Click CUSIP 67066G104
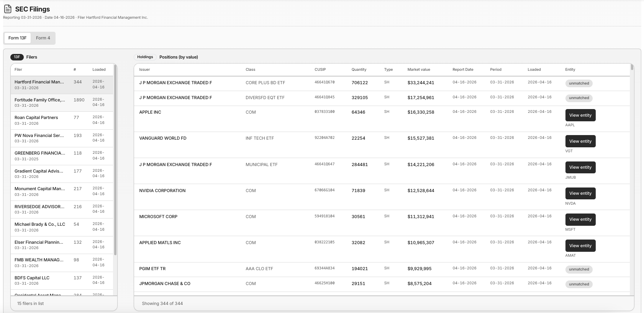The image size is (644, 313). (x=324, y=190)
